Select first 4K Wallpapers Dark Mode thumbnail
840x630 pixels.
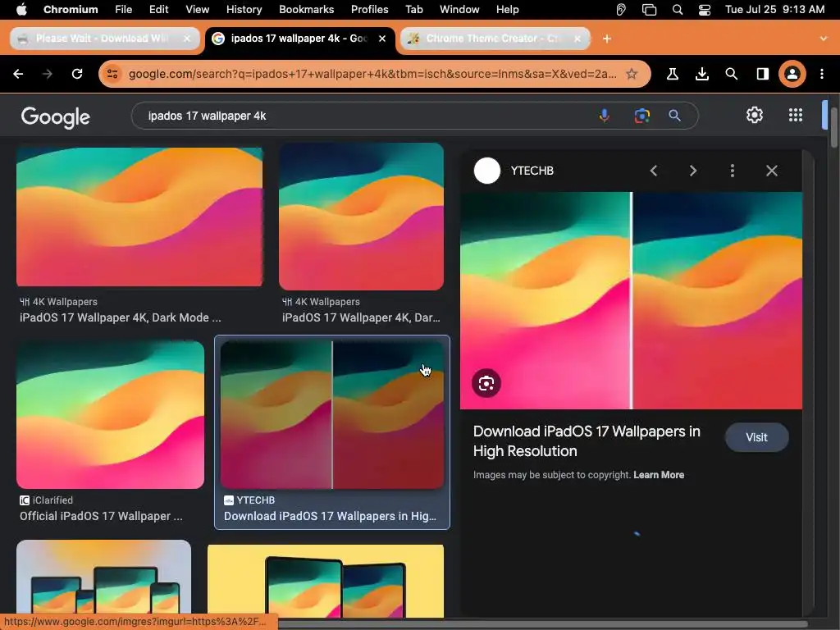(139, 217)
